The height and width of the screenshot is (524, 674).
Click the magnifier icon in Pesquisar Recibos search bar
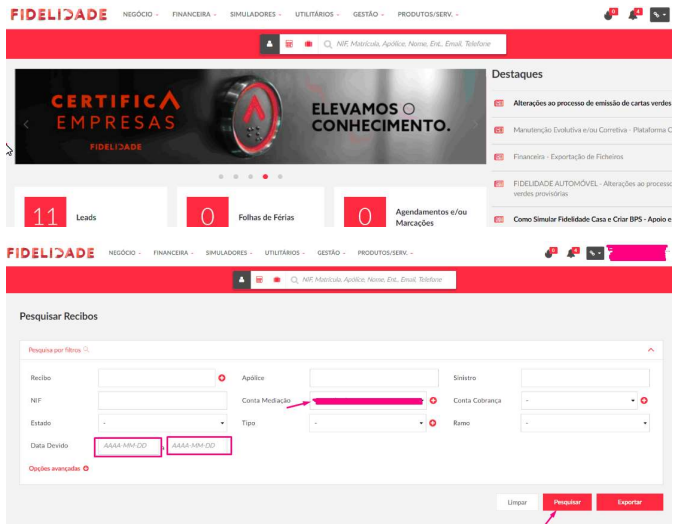(x=294, y=280)
